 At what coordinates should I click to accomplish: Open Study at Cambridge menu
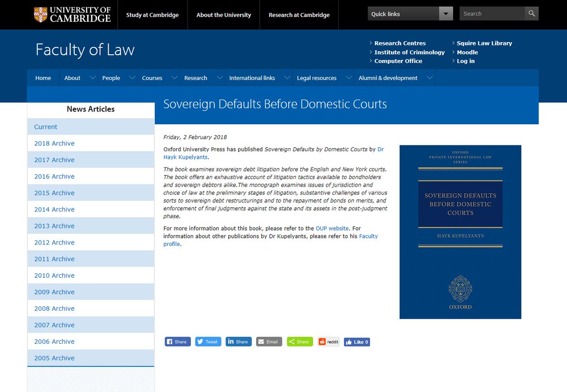pyautogui.click(x=152, y=15)
